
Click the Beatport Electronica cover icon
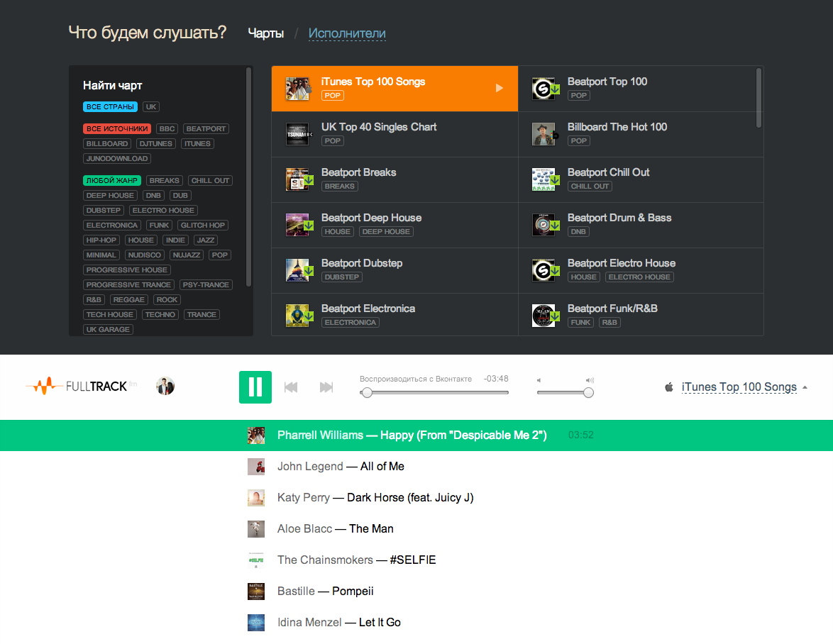pyautogui.click(x=297, y=316)
